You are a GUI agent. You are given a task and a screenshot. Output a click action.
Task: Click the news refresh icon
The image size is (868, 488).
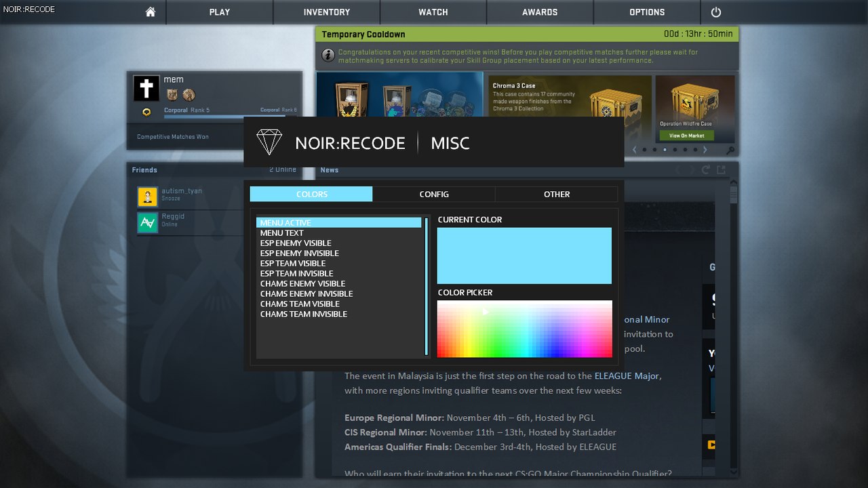[x=706, y=170]
